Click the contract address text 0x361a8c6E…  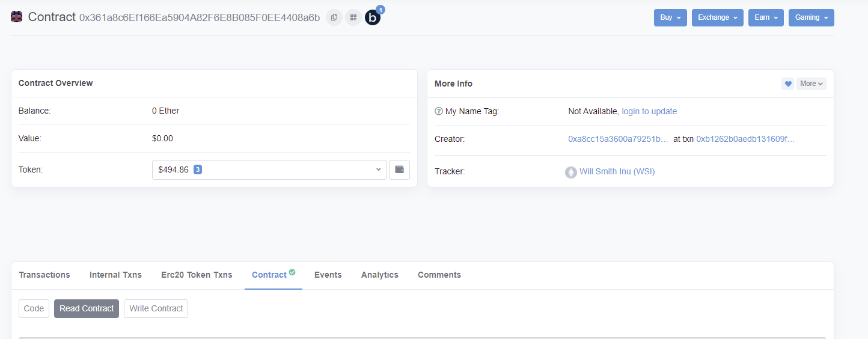point(200,17)
